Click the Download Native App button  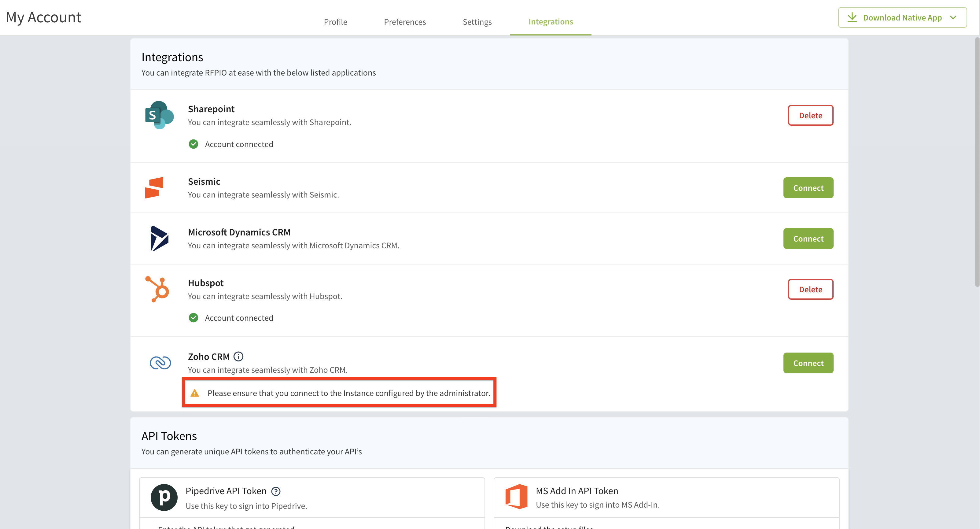(x=902, y=17)
